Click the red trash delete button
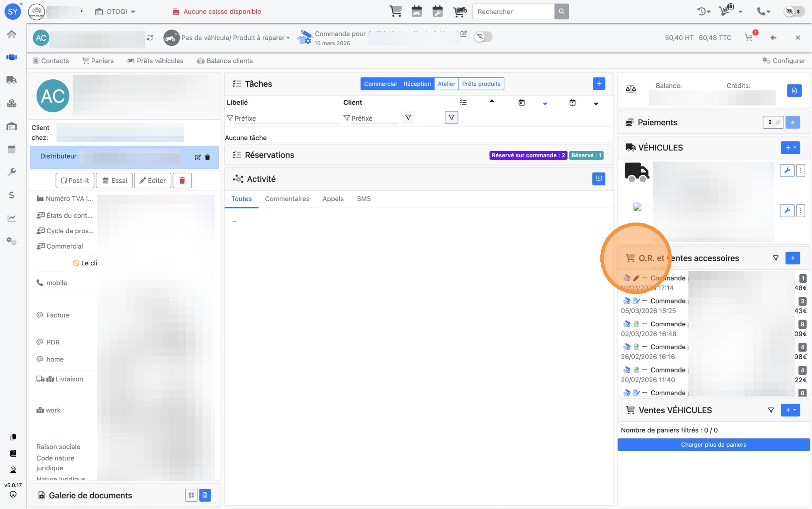The height and width of the screenshot is (509, 812). click(182, 180)
